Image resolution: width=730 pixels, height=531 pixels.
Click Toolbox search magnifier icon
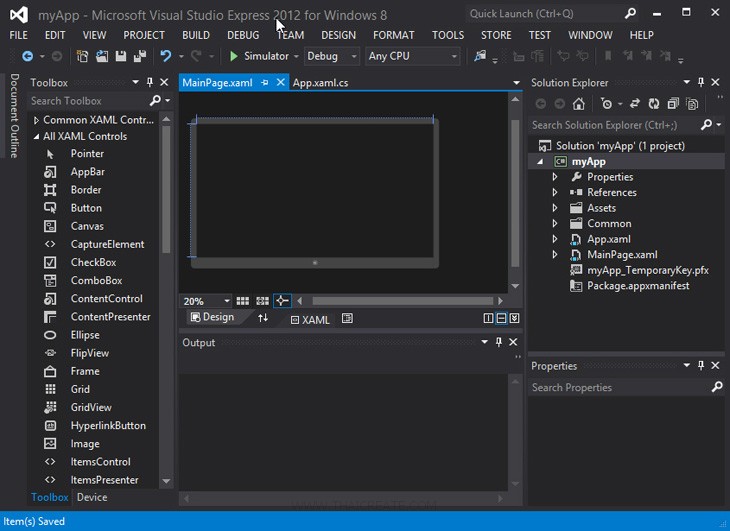(155, 101)
